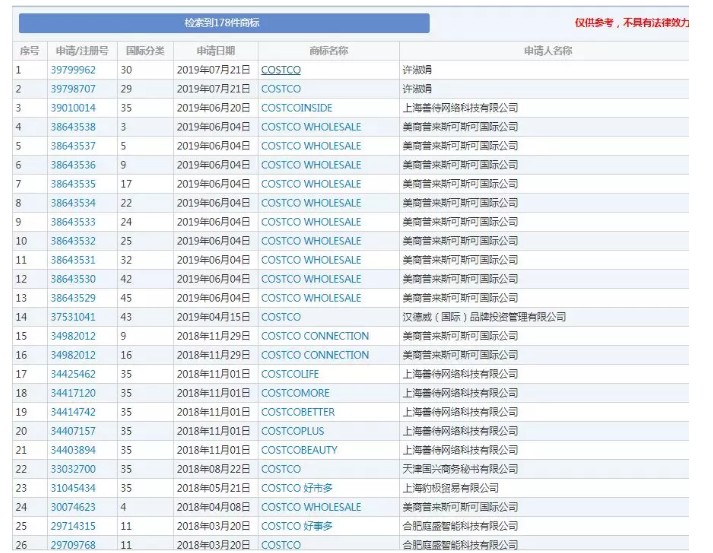This screenshot has height=553, width=713.
Task: Open registration number 34403894
Action: point(73,450)
